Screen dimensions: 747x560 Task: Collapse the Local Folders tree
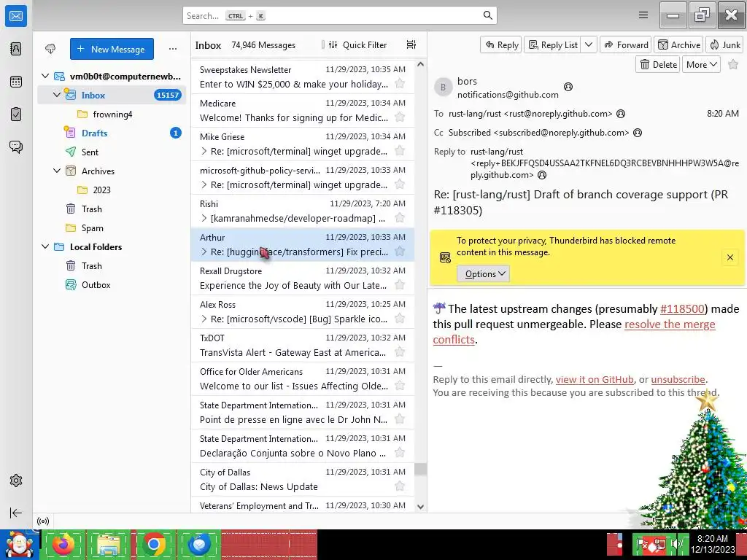tap(45, 246)
